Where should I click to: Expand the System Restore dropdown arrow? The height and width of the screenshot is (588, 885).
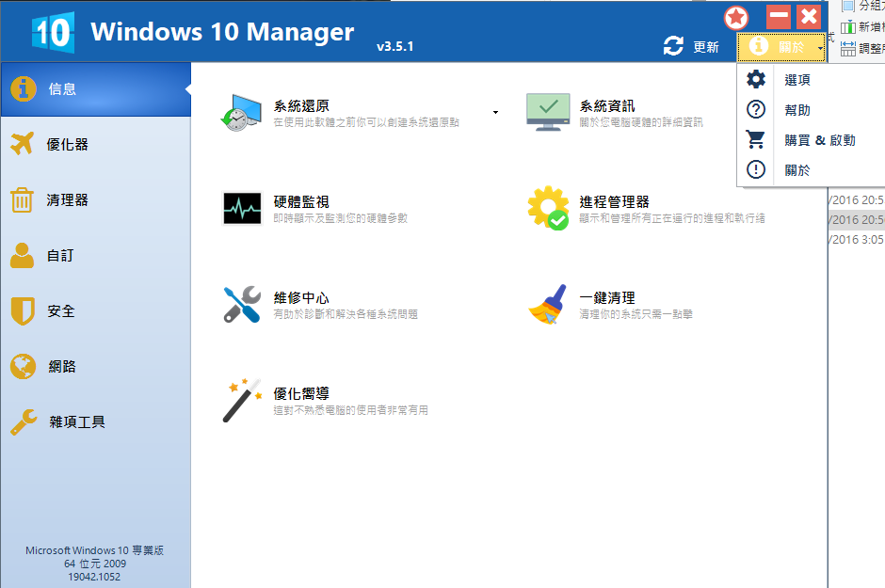[495, 113]
